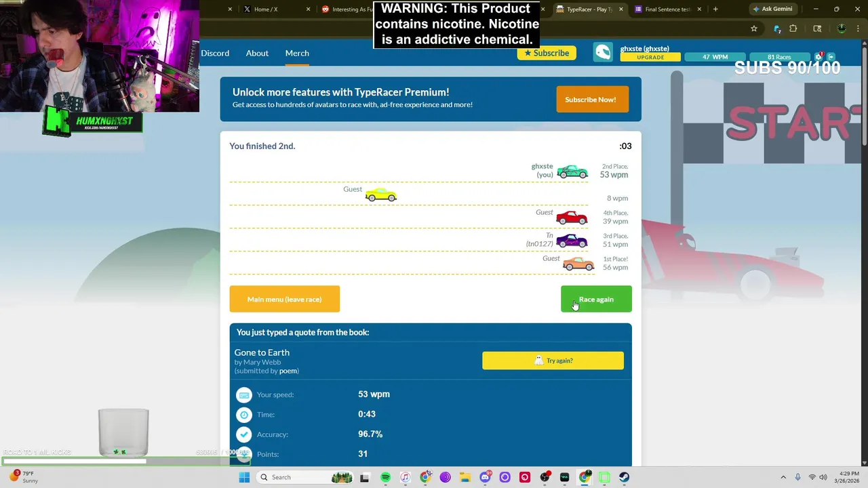Image resolution: width=868 pixels, height=488 pixels.
Task: Open Apple Music from the taskbar
Action: tap(405, 477)
